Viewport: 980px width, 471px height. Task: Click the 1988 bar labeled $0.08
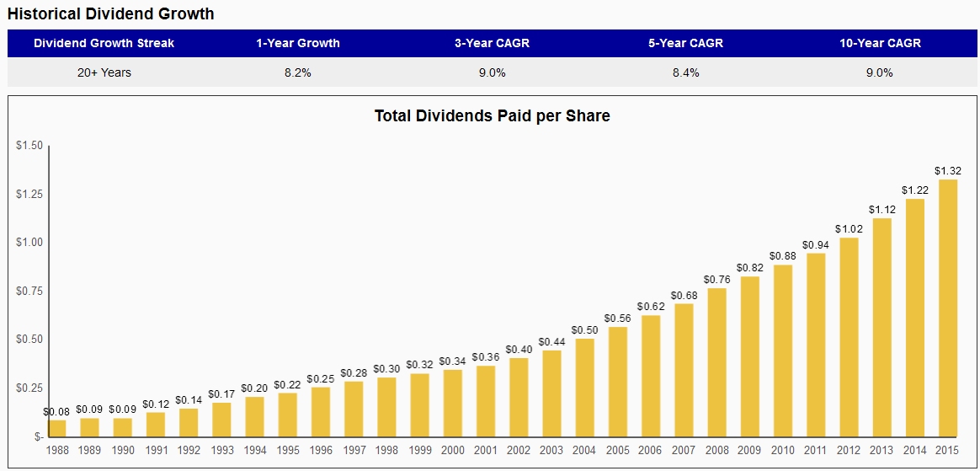click(58, 428)
